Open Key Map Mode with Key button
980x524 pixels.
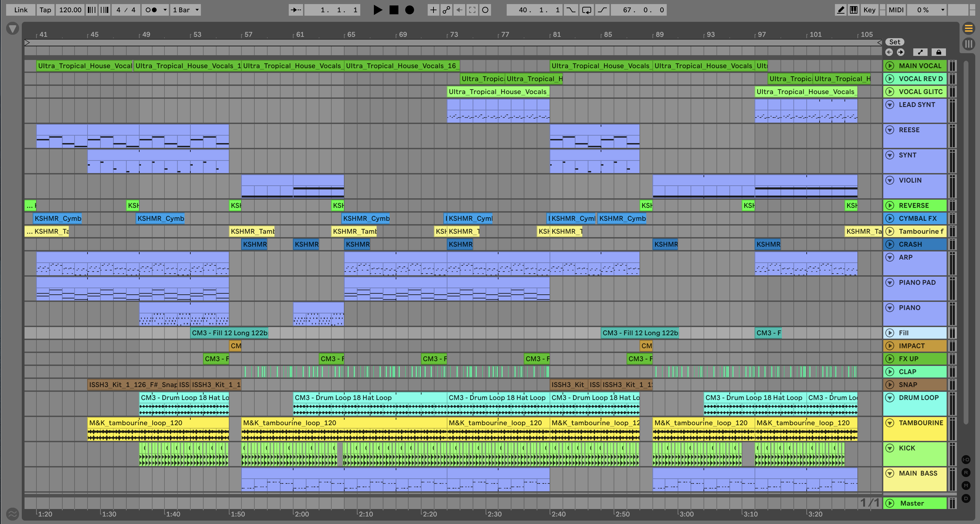(869, 10)
